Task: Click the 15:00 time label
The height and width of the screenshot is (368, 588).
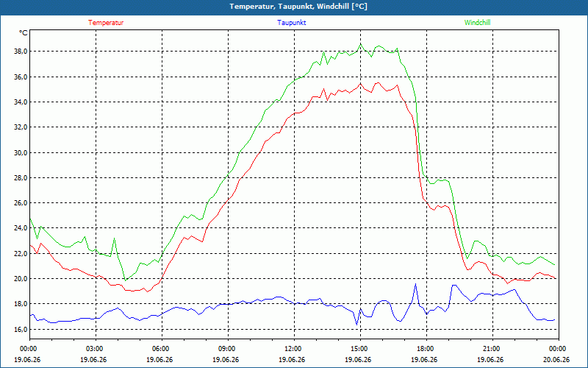Action: pyautogui.click(x=360, y=349)
